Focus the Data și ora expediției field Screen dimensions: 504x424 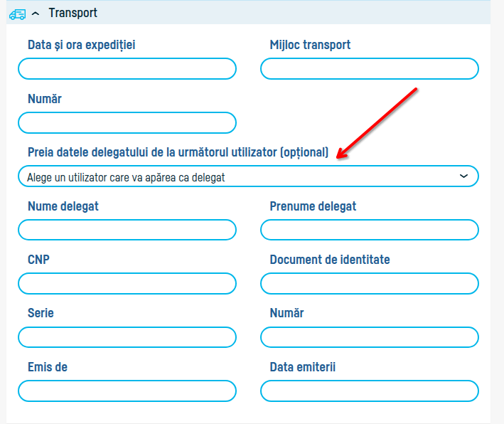click(x=127, y=69)
